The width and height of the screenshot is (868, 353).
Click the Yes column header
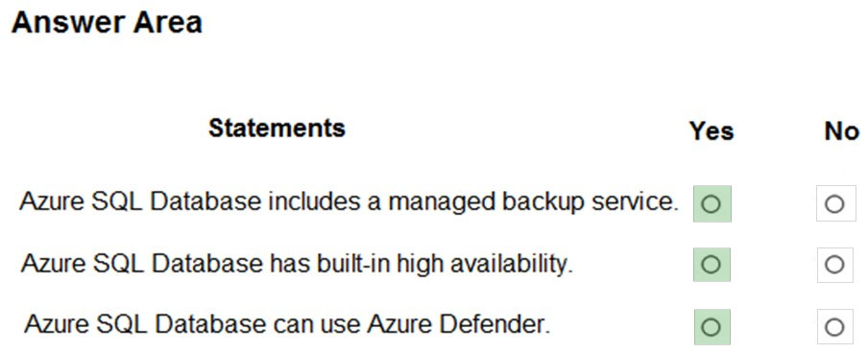point(711,131)
